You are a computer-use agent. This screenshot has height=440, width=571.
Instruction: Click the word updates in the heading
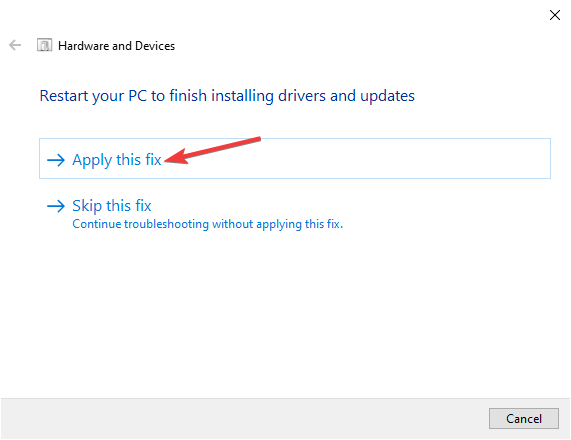click(387, 96)
